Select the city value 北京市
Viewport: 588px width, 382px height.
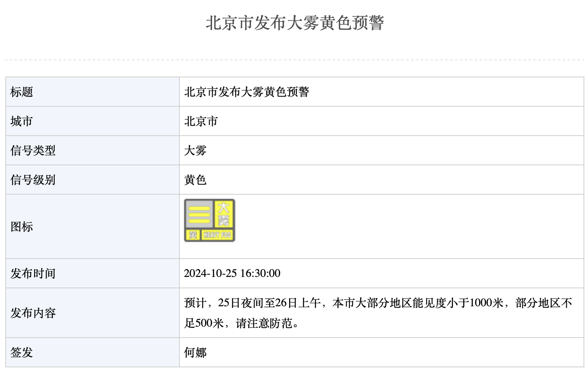pyautogui.click(x=201, y=121)
